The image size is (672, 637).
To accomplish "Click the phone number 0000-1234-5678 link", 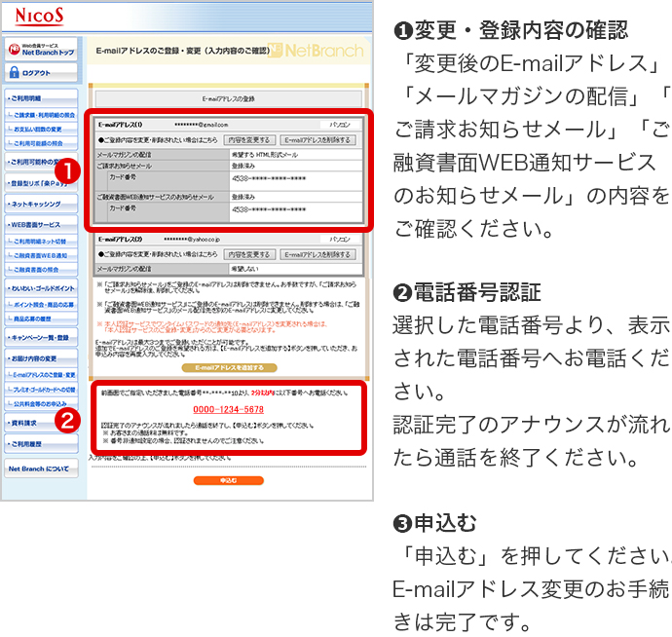I will point(228,409).
